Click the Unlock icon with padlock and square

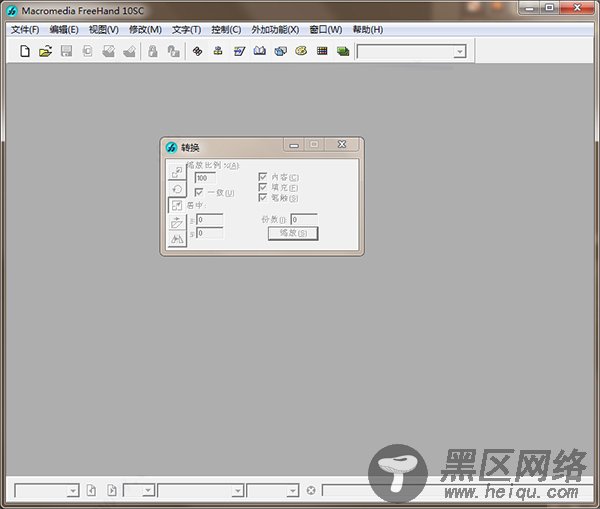click(x=174, y=51)
